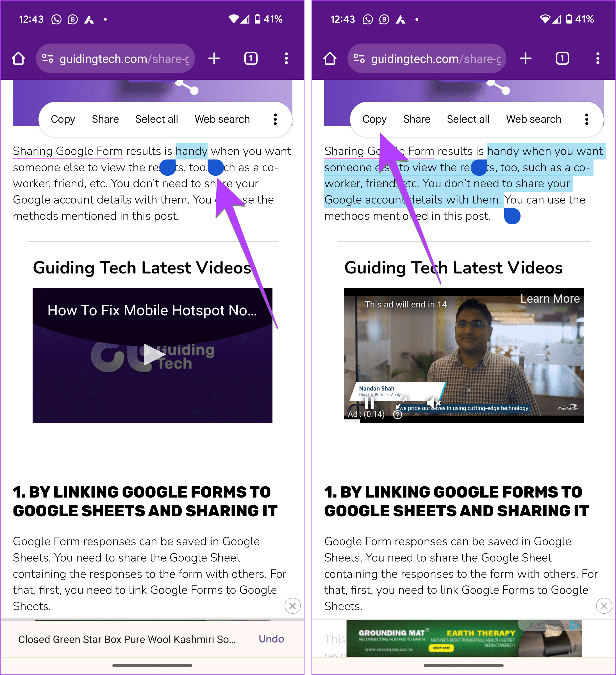Tap AdChoices icon on banner ad
Screen dimensions: 616x675
click(x=575, y=625)
